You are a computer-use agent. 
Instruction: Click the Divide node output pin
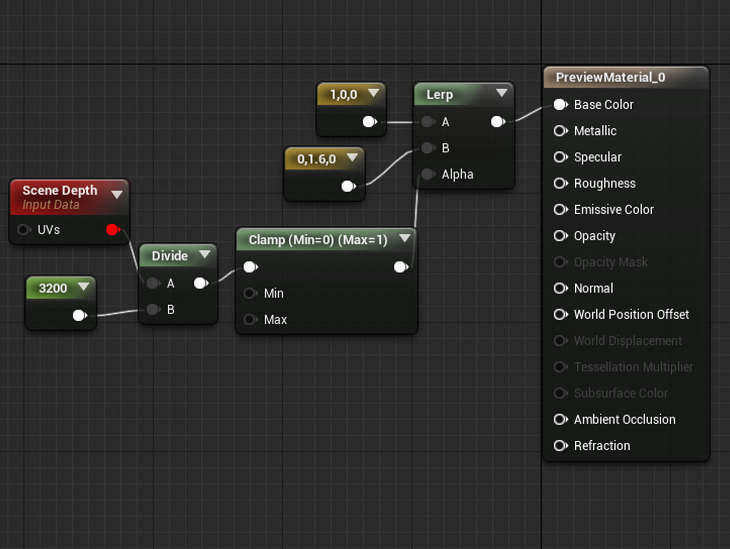click(200, 283)
